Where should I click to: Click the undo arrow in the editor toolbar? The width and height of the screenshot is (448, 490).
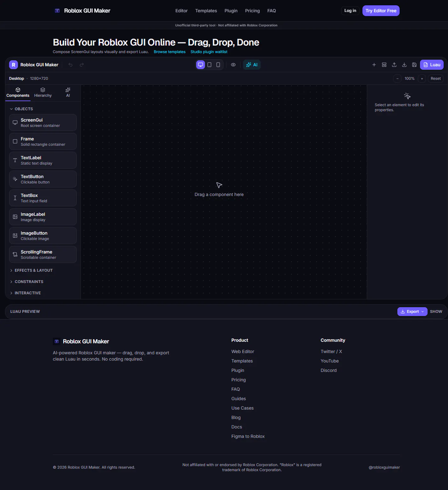[x=70, y=65]
